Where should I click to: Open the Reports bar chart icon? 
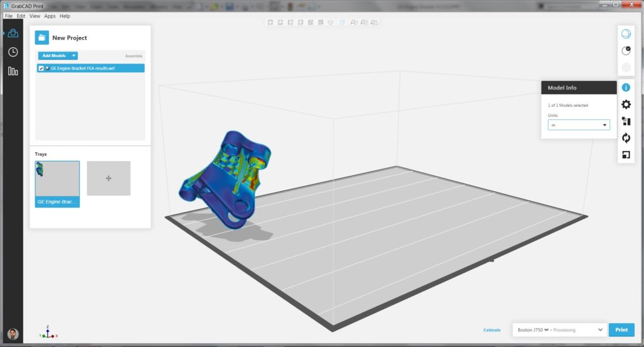click(x=13, y=72)
